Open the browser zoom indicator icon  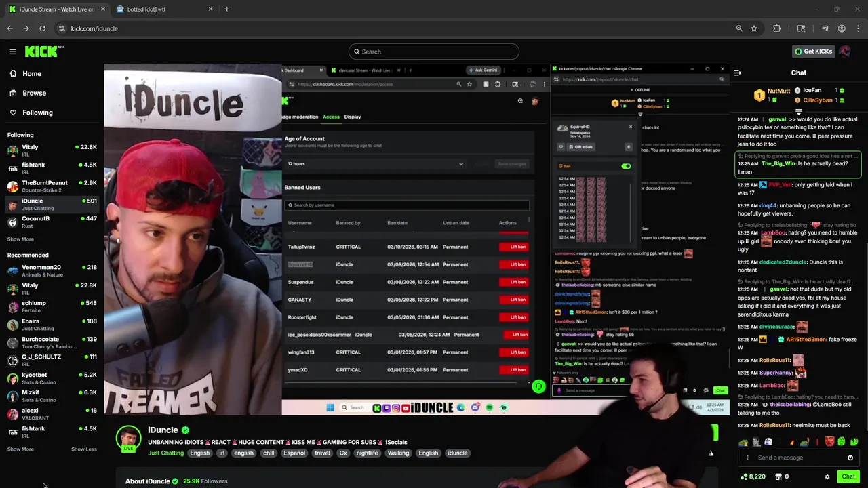tap(739, 28)
